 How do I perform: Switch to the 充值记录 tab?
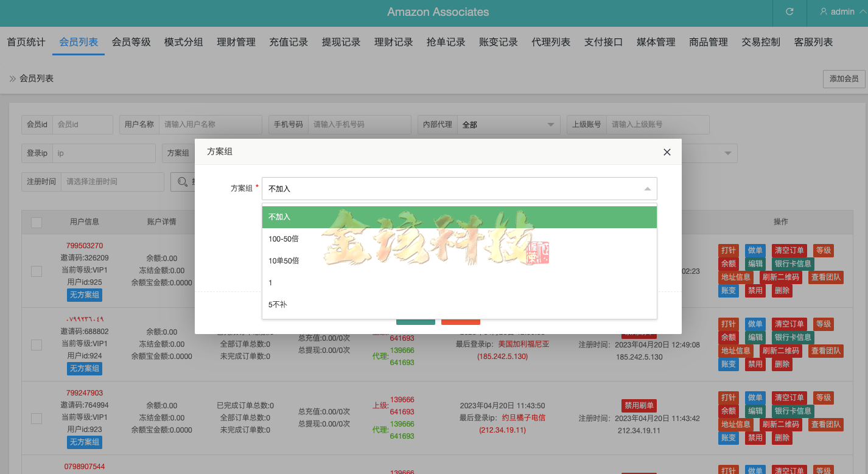289,42
